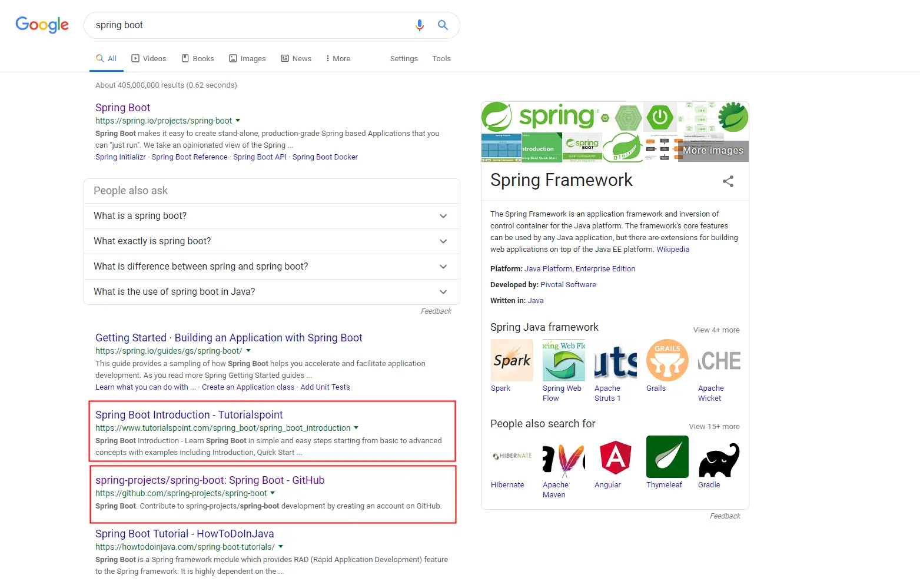Open 'Create an Application class' sitelink
The width and height of the screenshot is (920, 588).
248,387
